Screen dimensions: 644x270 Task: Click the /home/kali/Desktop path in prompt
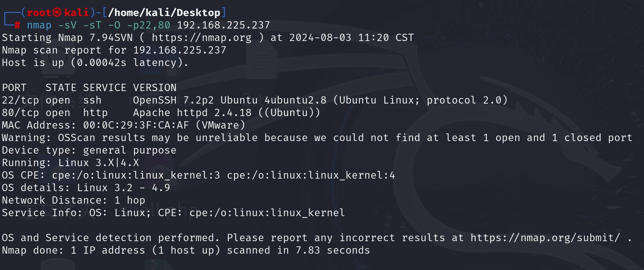tap(164, 13)
